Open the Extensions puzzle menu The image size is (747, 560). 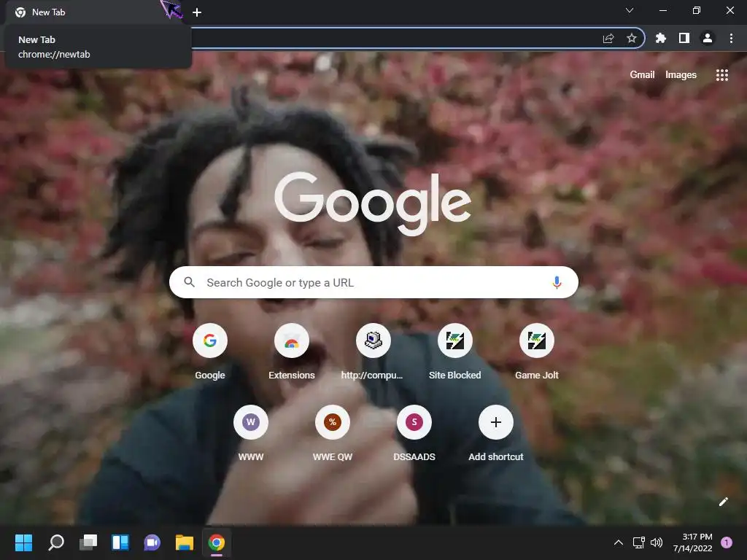pos(661,39)
